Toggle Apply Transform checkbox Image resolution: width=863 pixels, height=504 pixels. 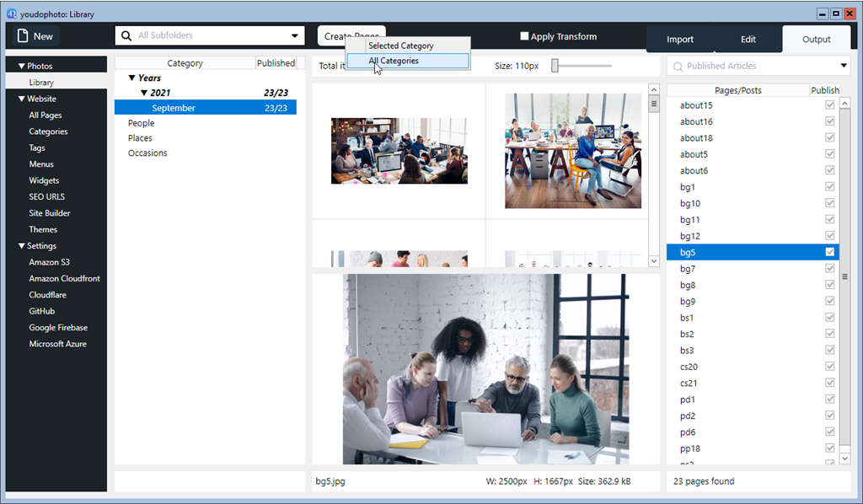pos(524,36)
